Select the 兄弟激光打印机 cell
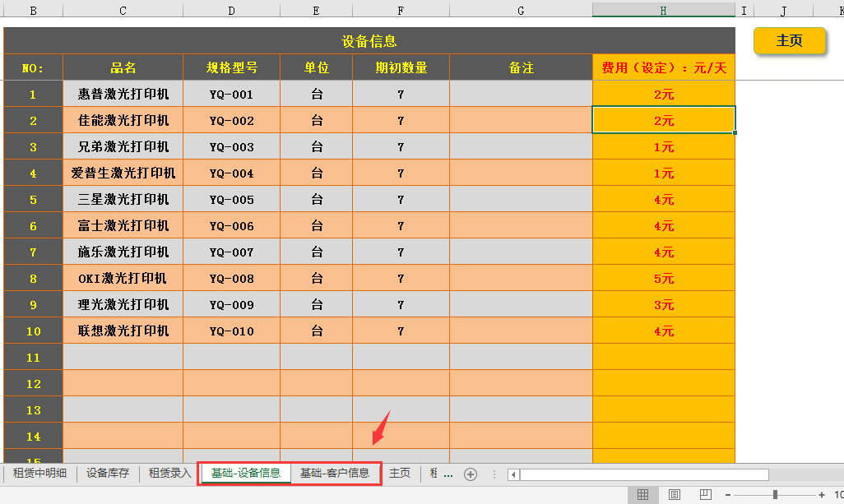 pos(123,146)
